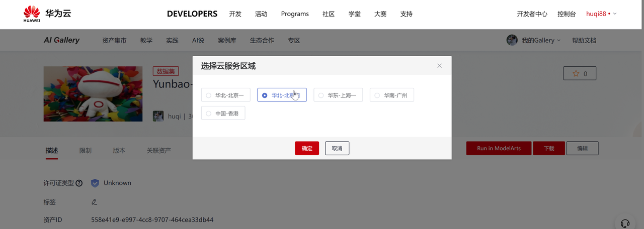Viewport: 644px width, 229px height.
Task: Open the 实践 nav item
Action: pos(172,40)
